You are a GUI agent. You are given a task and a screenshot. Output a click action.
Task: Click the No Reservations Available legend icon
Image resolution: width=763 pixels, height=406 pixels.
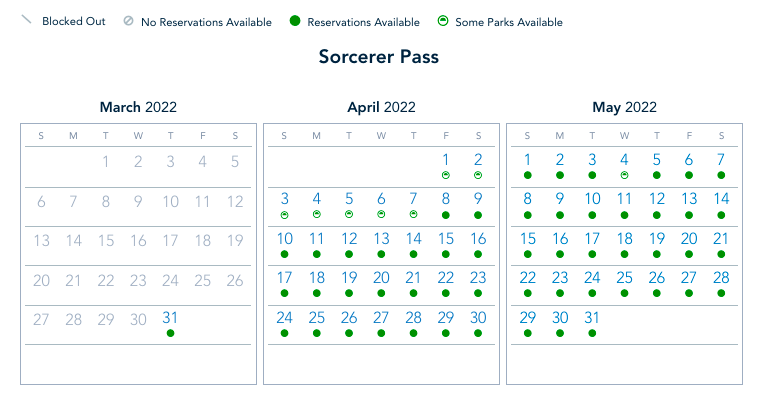(127, 21)
